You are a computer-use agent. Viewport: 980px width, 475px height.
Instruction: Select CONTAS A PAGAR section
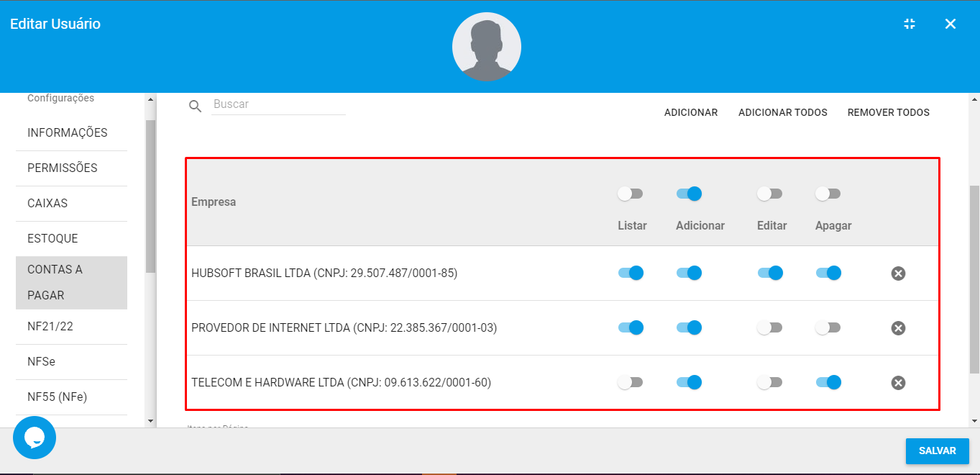point(71,282)
